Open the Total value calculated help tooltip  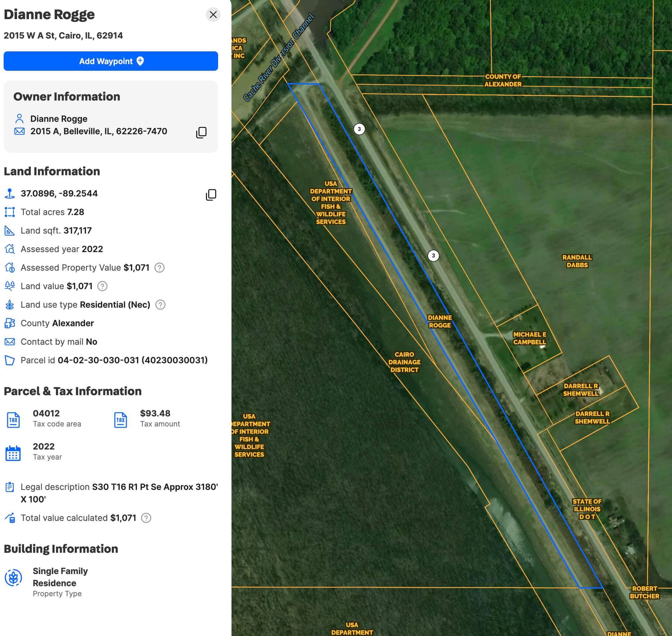tap(146, 518)
